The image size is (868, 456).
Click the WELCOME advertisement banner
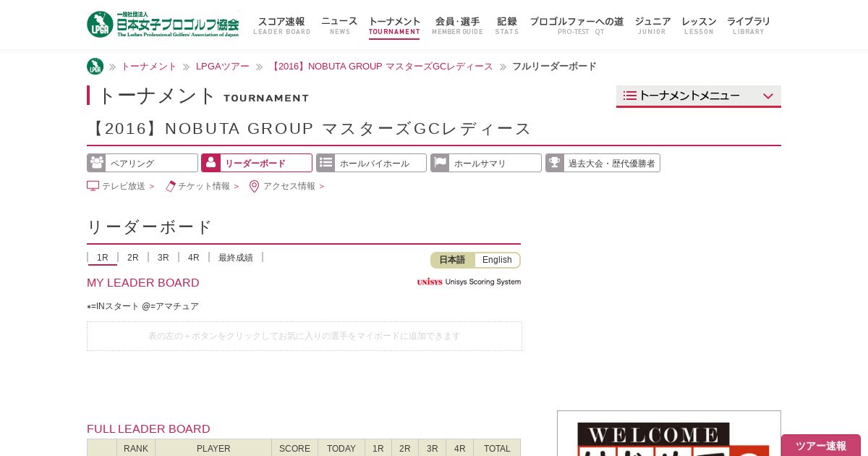click(669, 434)
